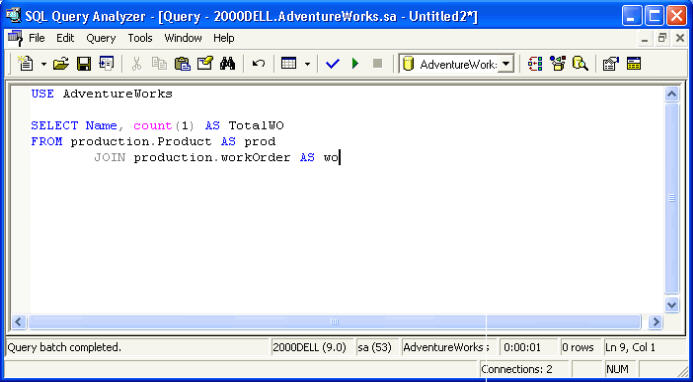Viewport: 693px width, 382px height.
Task: Click the Insert Template icon
Action: pyautogui.click(x=106, y=64)
